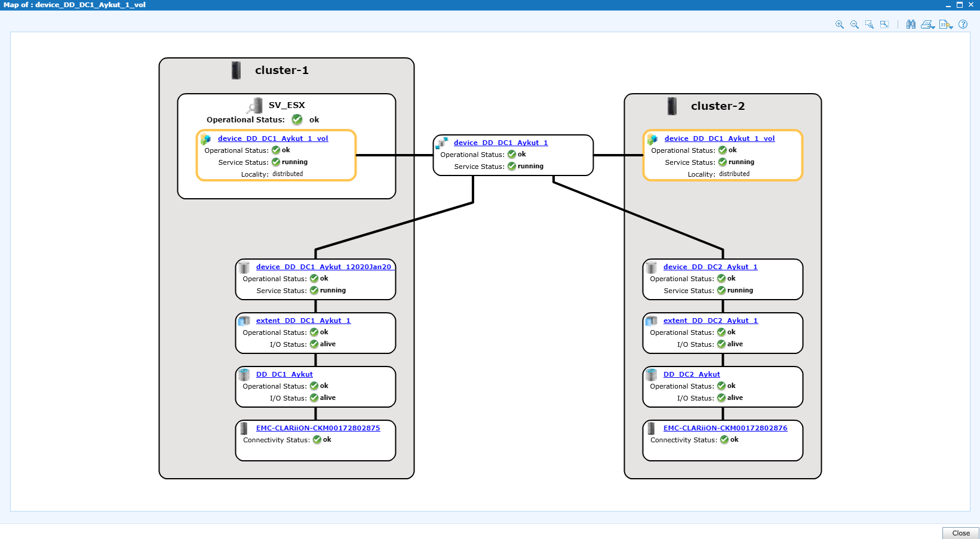Click the Close button
The height and width of the screenshot is (539, 980).
961,533
